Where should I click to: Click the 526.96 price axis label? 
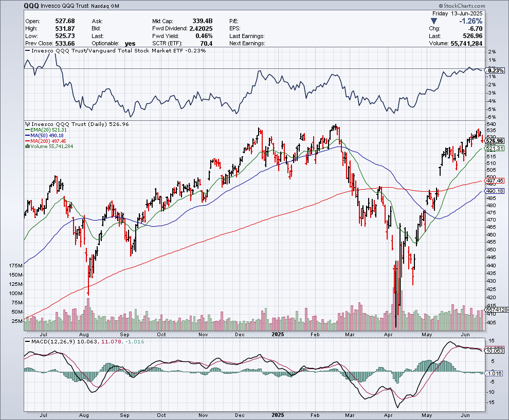click(x=495, y=141)
